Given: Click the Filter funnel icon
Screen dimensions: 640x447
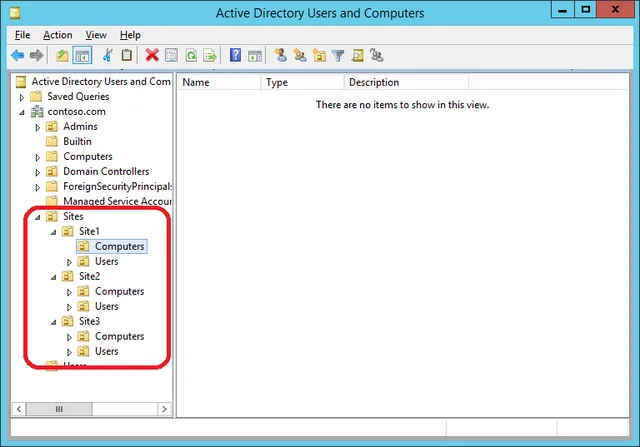Looking at the screenshot, I should pos(338,56).
